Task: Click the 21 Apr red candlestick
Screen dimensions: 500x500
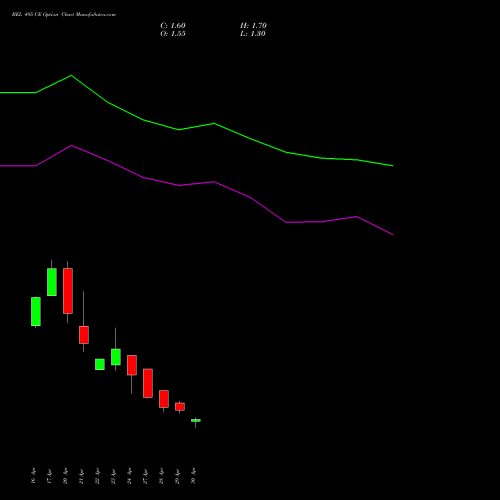Action: click(84, 335)
